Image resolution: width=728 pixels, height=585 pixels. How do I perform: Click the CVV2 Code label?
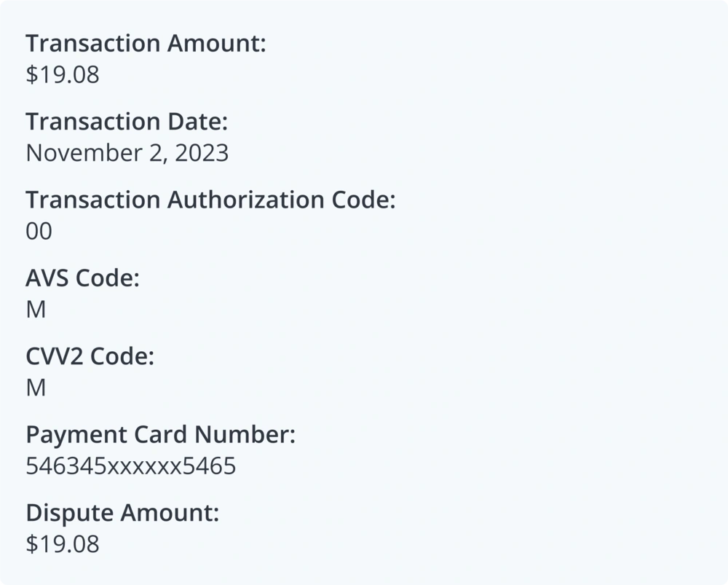[90, 357]
